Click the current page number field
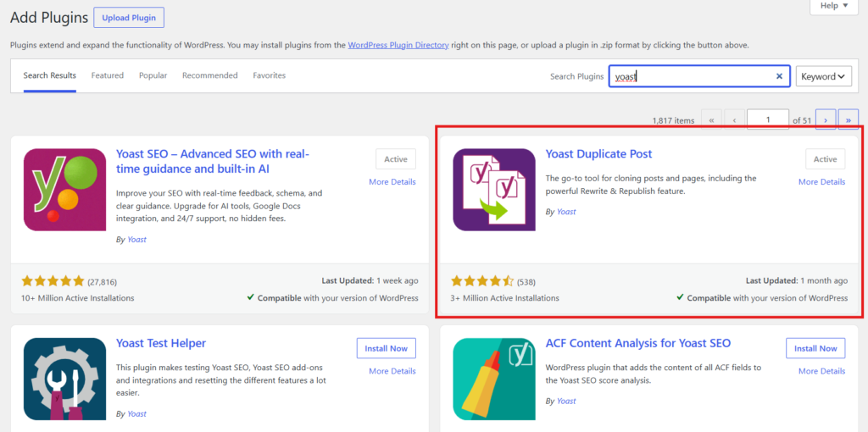 coord(768,119)
